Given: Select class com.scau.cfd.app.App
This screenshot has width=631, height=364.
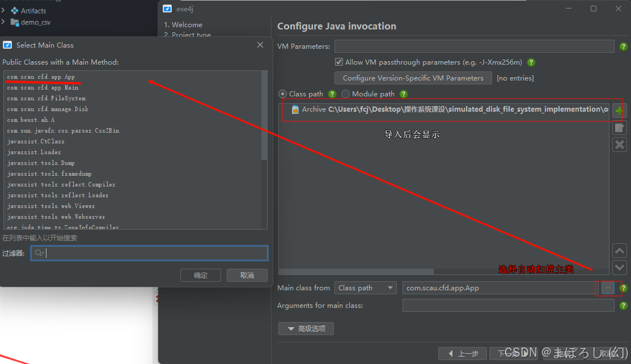Looking at the screenshot, I should (x=41, y=77).
